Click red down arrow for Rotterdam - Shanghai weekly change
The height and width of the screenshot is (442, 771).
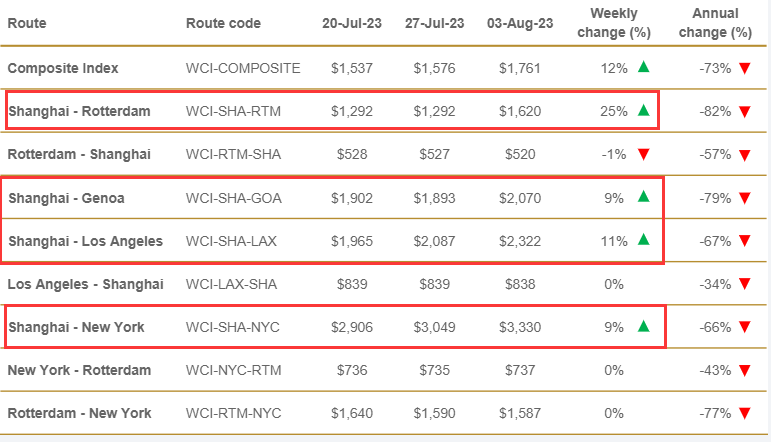644,155
